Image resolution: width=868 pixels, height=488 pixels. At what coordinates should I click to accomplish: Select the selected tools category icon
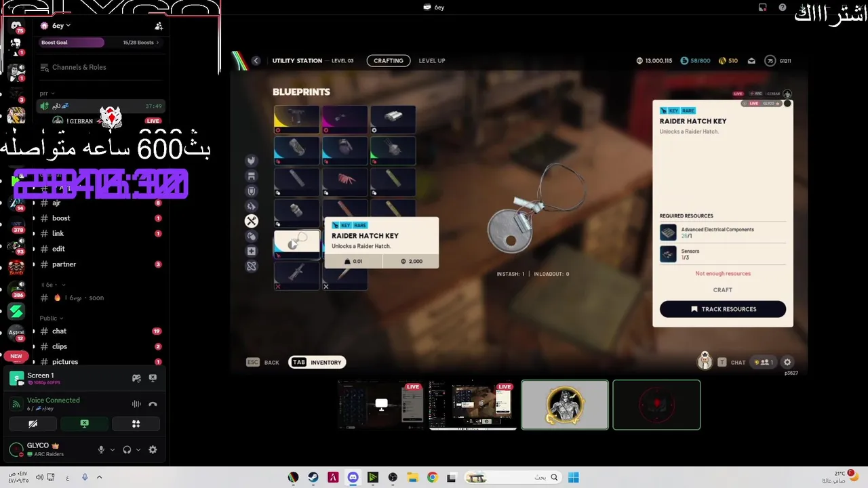click(x=252, y=221)
